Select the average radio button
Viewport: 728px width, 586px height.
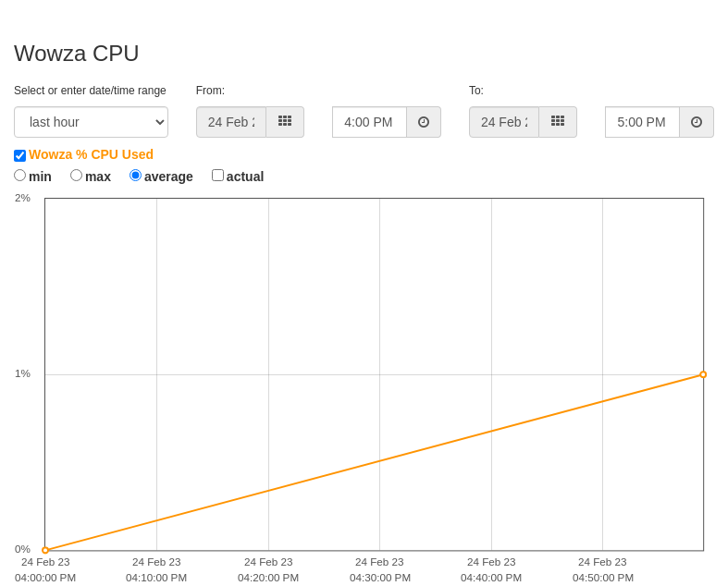(x=135, y=176)
